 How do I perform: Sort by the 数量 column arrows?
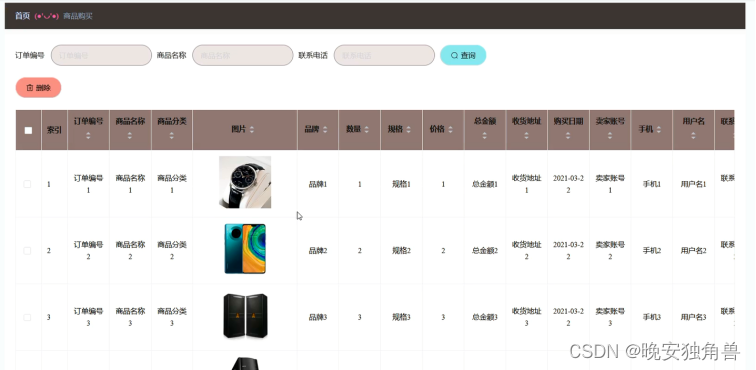pyautogui.click(x=366, y=130)
